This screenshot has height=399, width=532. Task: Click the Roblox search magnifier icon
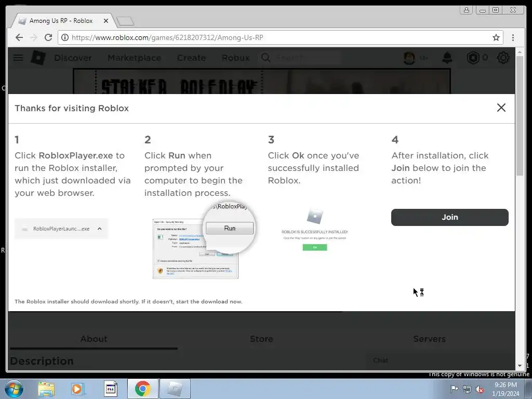(265, 58)
